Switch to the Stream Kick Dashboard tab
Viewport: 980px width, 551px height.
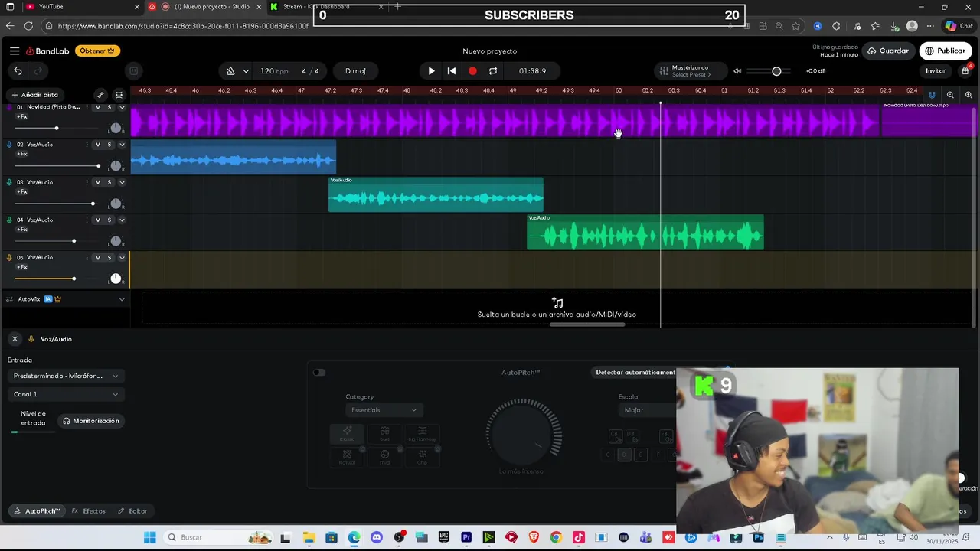pos(325,7)
